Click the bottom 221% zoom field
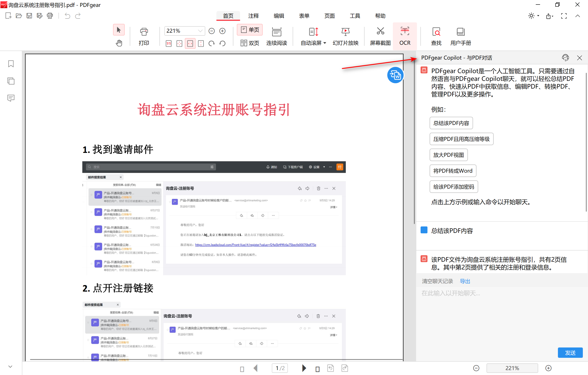This screenshot has width=588, height=375. (x=512, y=368)
